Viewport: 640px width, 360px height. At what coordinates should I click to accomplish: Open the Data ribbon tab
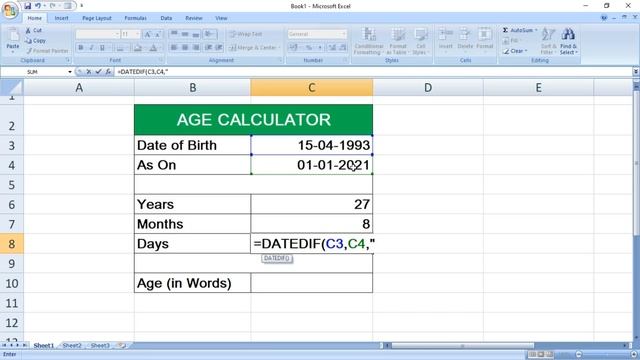pos(166,18)
